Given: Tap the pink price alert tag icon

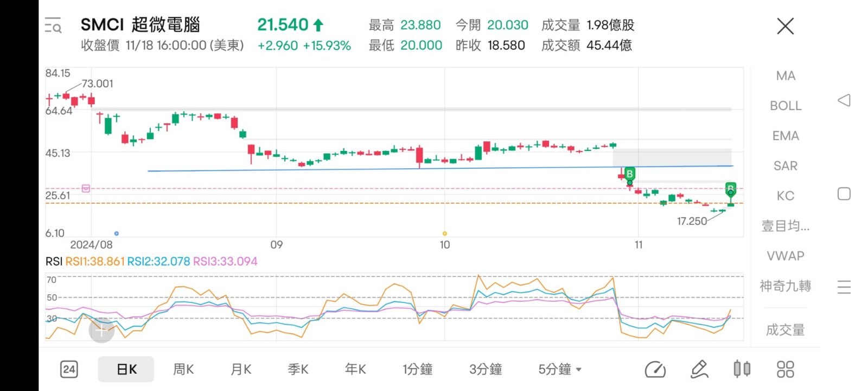Looking at the screenshot, I should click(x=86, y=188).
